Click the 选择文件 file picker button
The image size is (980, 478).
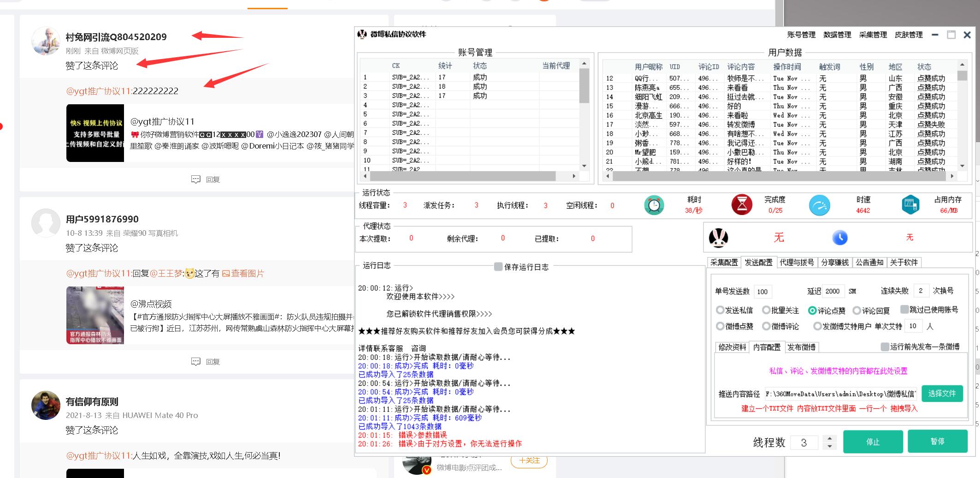pyautogui.click(x=942, y=394)
